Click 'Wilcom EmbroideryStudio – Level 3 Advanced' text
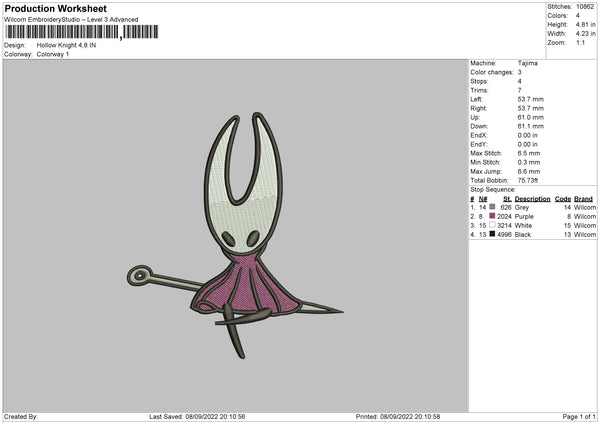This screenshot has height=424, width=600. point(71,20)
